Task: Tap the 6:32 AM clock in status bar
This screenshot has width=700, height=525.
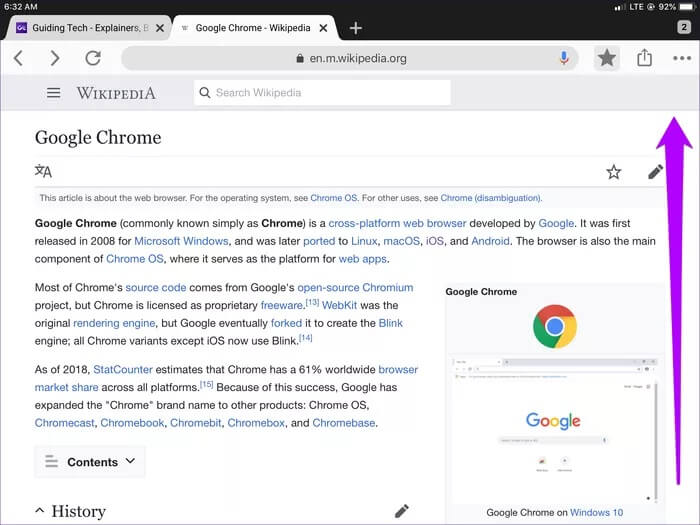Action: (x=21, y=7)
